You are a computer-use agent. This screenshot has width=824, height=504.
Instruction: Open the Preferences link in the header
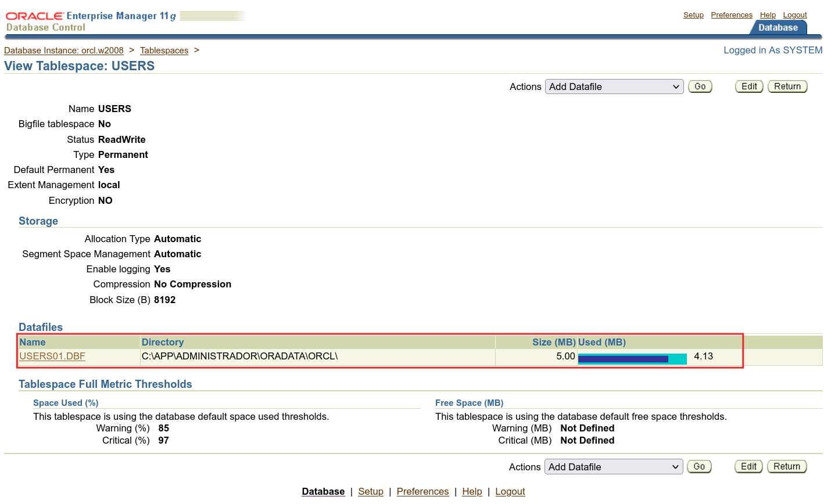(x=732, y=15)
